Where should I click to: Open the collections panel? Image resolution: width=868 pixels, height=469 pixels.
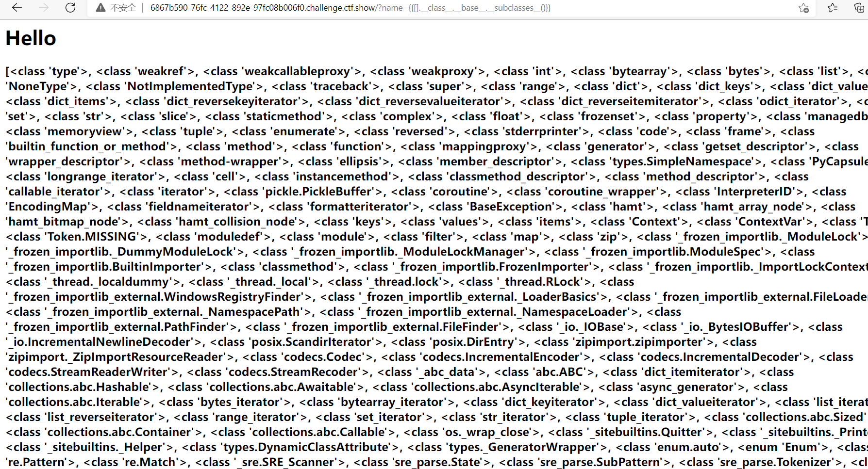point(859,8)
